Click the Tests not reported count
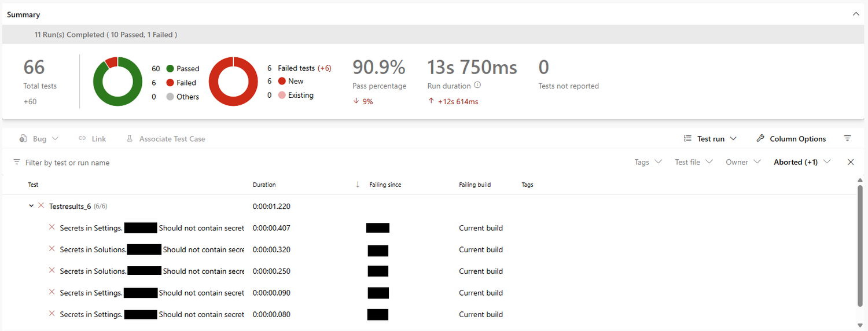The image size is (868, 331). click(x=543, y=67)
